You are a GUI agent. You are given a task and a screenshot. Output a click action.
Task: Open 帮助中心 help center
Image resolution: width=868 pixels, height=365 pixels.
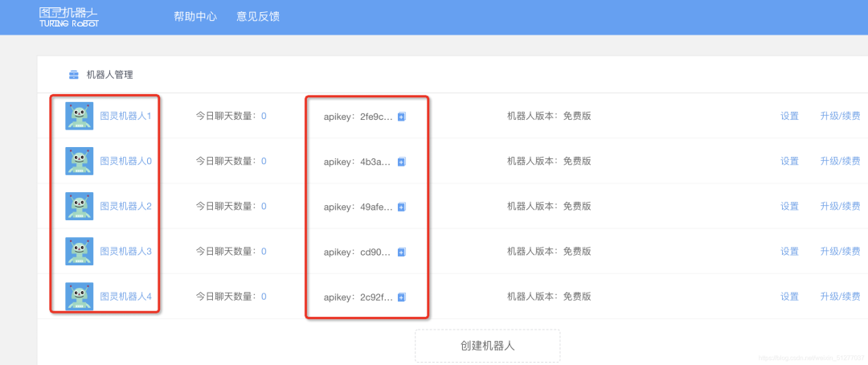[195, 17]
